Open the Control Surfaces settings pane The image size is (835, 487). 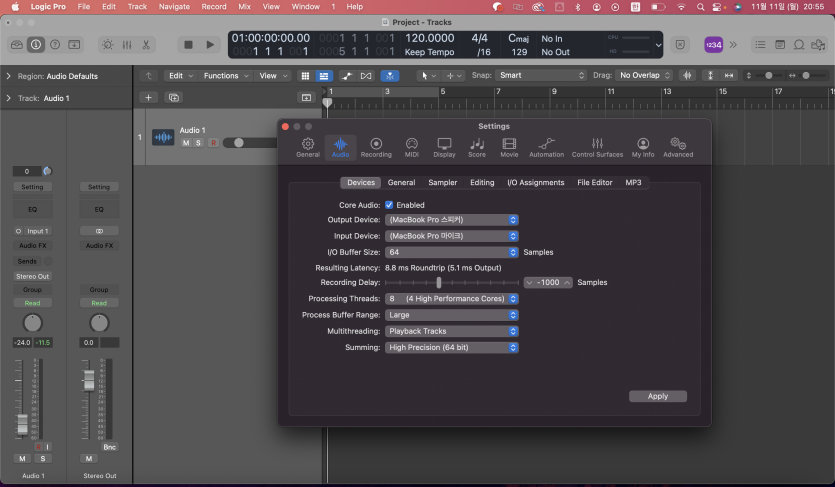[597, 147]
